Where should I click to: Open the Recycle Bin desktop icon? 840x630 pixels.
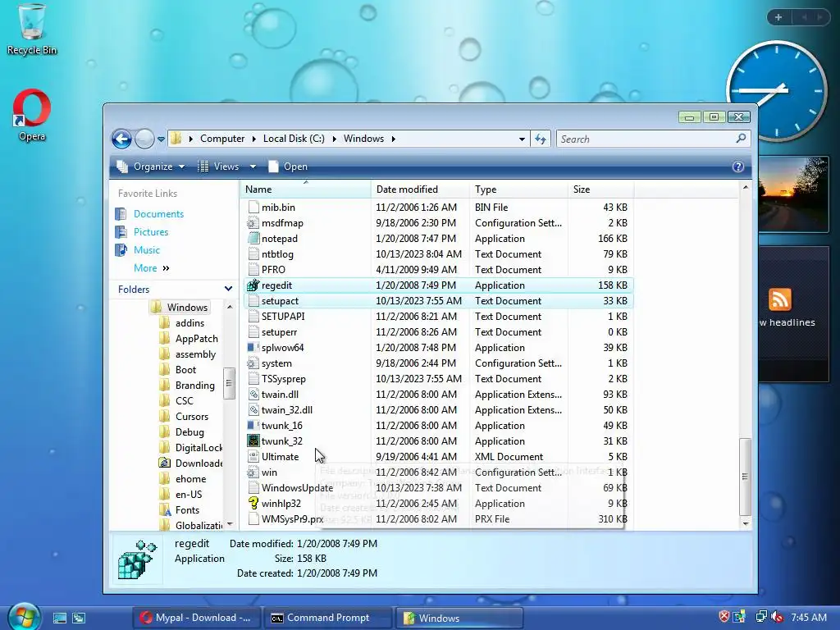32,29
